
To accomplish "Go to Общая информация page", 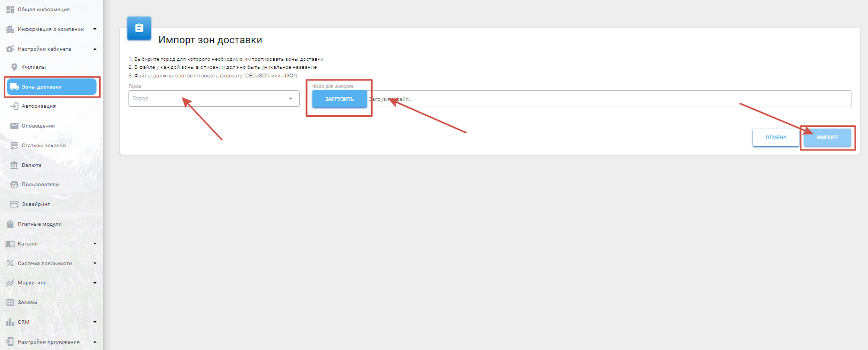I will pos(43,10).
